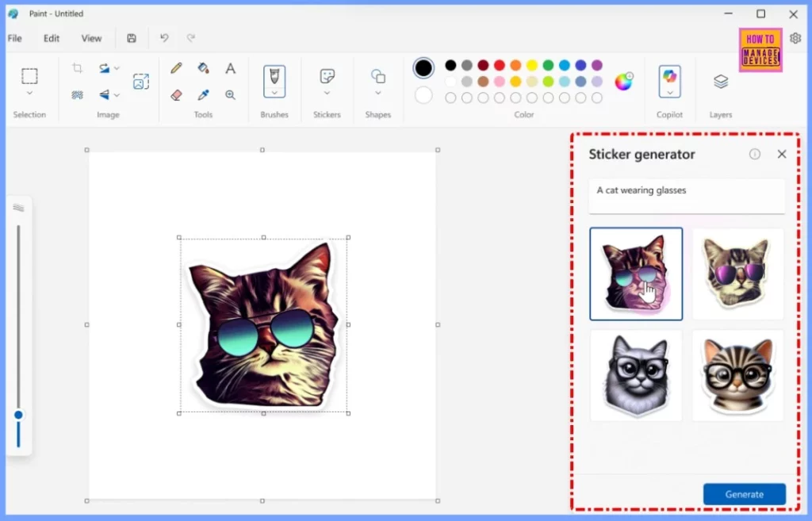
Task: Click the Generate button
Action: click(744, 494)
